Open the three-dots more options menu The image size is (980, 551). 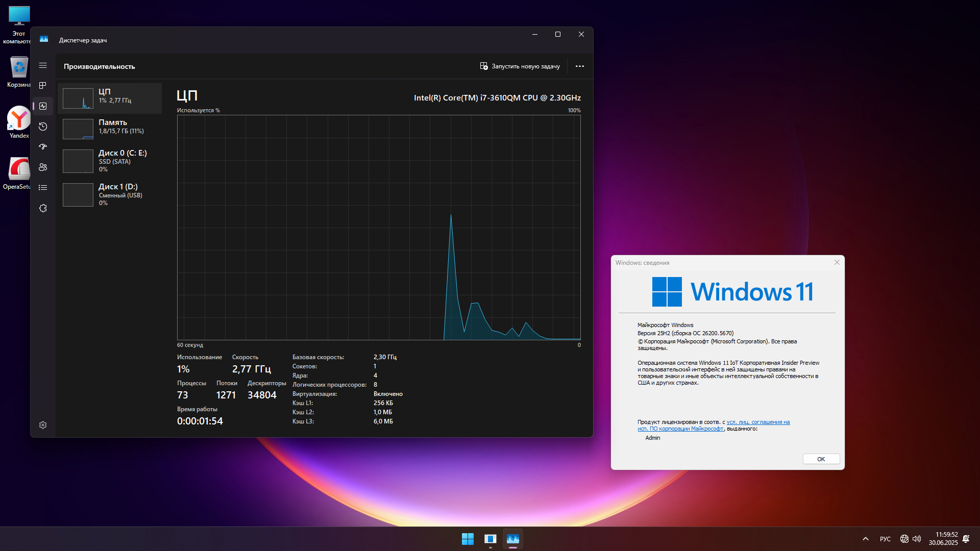click(x=579, y=66)
